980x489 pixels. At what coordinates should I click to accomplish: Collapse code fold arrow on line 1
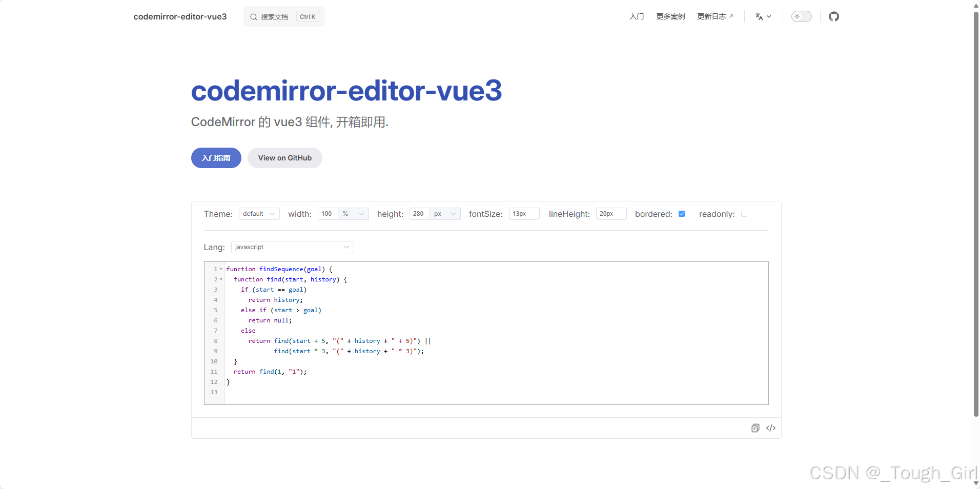(220, 269)
